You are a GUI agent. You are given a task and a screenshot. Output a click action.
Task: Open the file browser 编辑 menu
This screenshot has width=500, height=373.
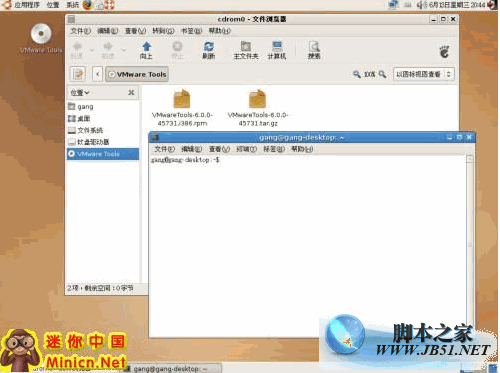tap(107, 31)
